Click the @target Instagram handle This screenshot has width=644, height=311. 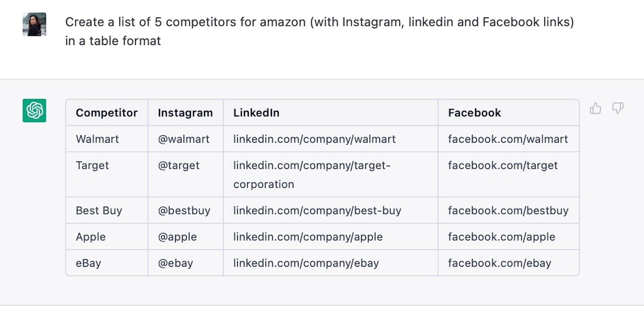pyautogui.click(x=178, y=165)
